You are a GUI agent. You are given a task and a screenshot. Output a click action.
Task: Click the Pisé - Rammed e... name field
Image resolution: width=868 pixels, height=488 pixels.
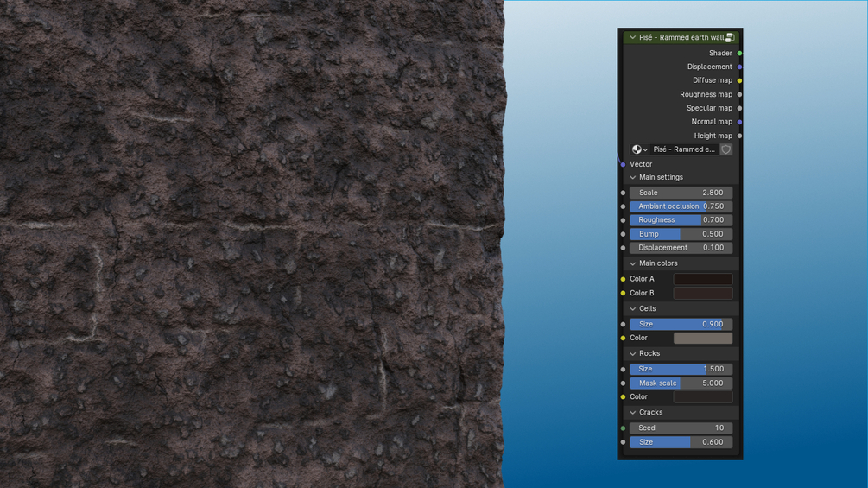(x=684, y=149)
